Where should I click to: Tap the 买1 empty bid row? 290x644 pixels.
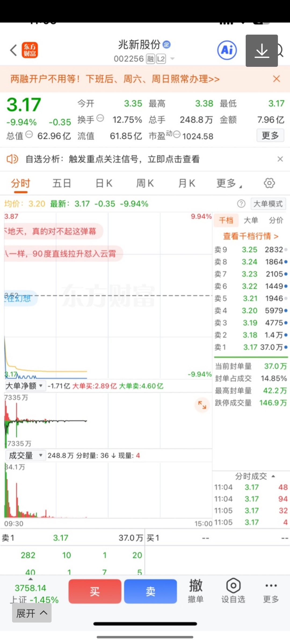coord(218,538)
